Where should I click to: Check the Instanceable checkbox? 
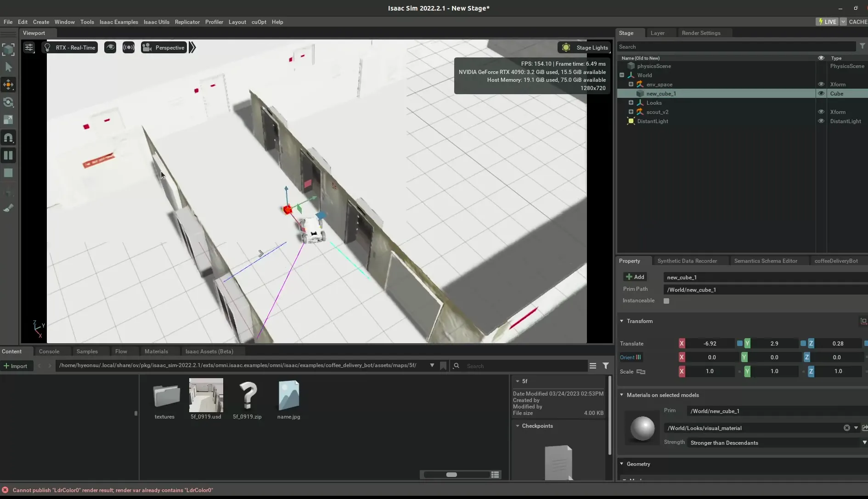(666, 301)
